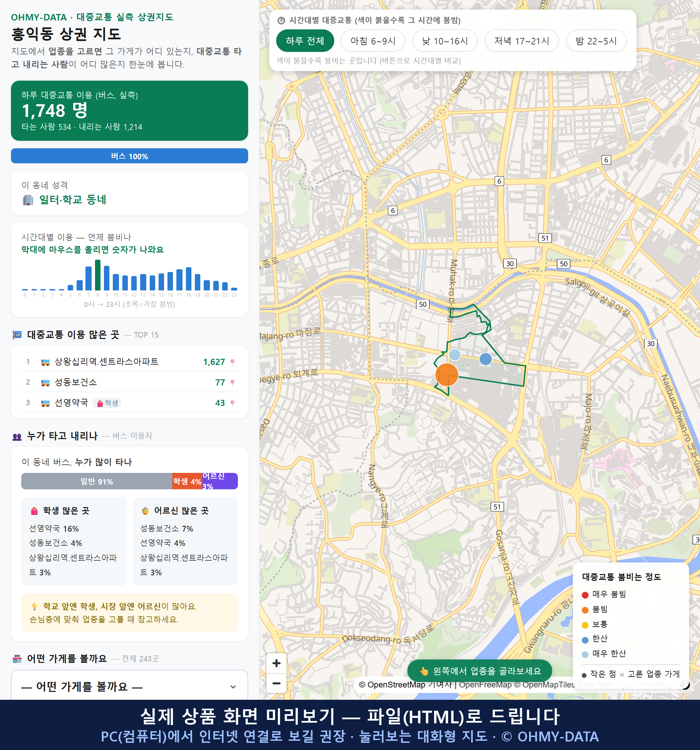Click the 1,627 ridership value
The image size is (700, 750).
214,362
